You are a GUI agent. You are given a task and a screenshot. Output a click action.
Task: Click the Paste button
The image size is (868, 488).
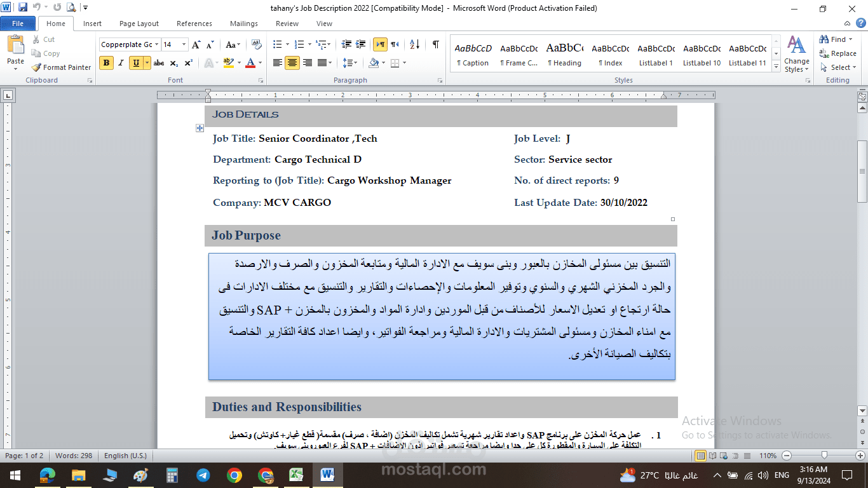pos(15,51)
